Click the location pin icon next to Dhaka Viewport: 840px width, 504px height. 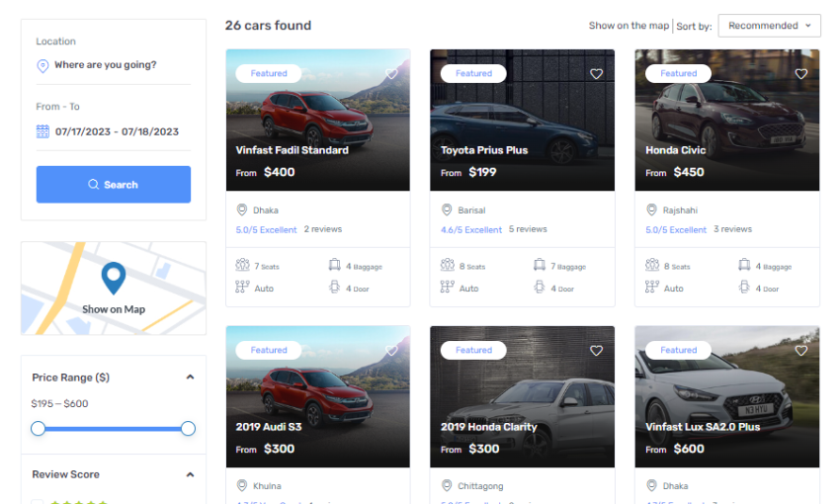242,210
